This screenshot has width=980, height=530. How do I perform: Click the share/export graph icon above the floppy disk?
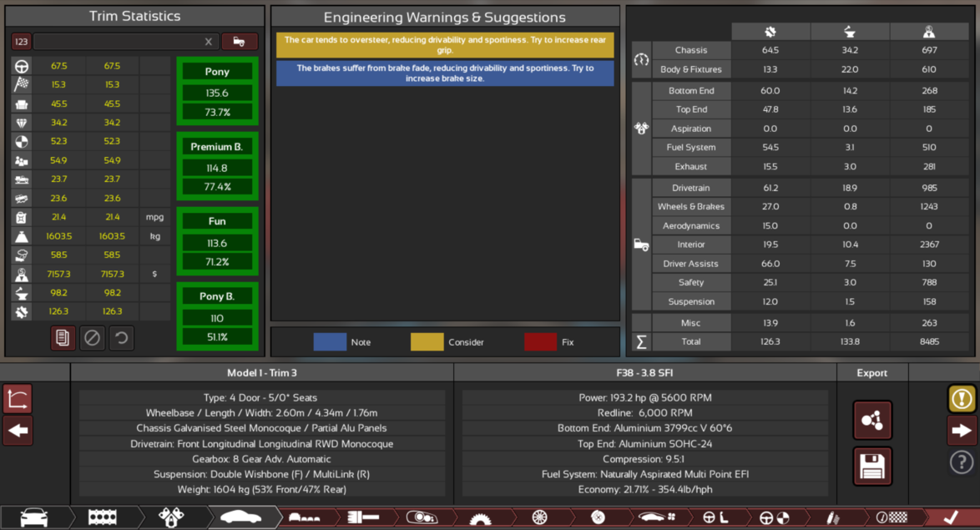(x=872, y=420)
